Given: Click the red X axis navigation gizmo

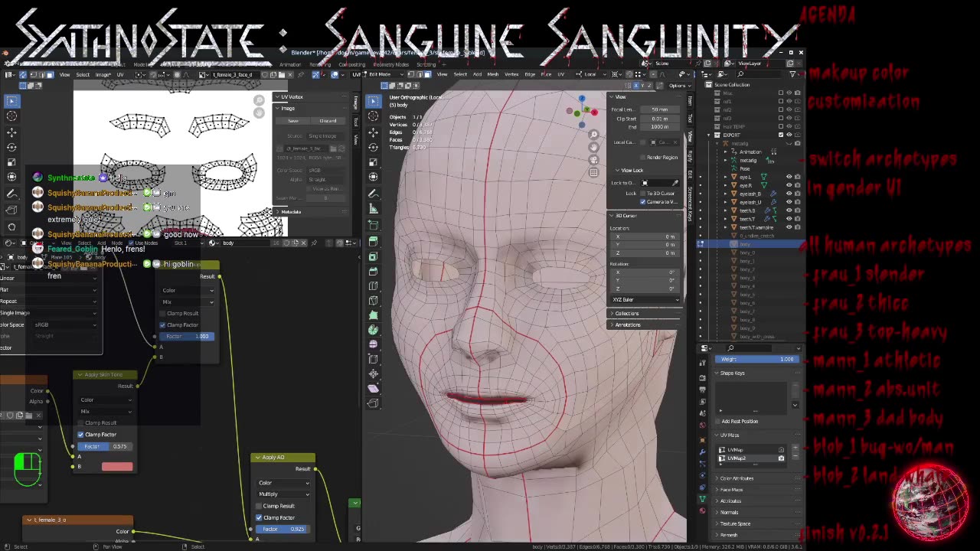Looking at the screenshot, I should click(x=594, y=112).
